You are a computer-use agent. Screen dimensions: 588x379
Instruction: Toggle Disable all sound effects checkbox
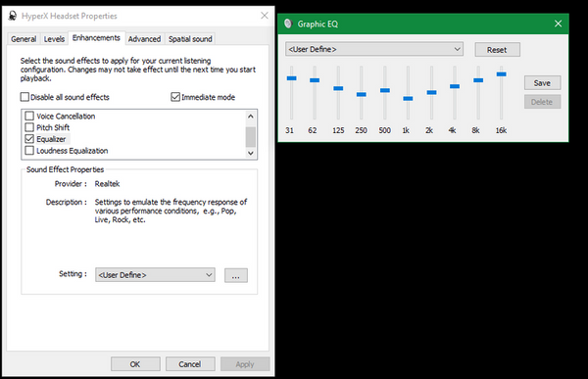pyautogui.click(x=24, y=97)
